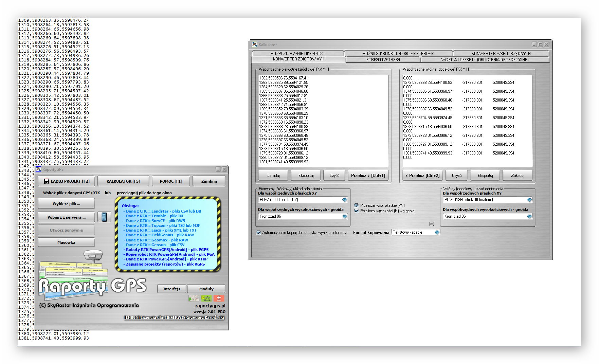Image resolution: width=599 pixels, height=364 pixels.
Task: Click the Kalkulator window title icon
Action: pyautogui.click(x=255, y=44)
